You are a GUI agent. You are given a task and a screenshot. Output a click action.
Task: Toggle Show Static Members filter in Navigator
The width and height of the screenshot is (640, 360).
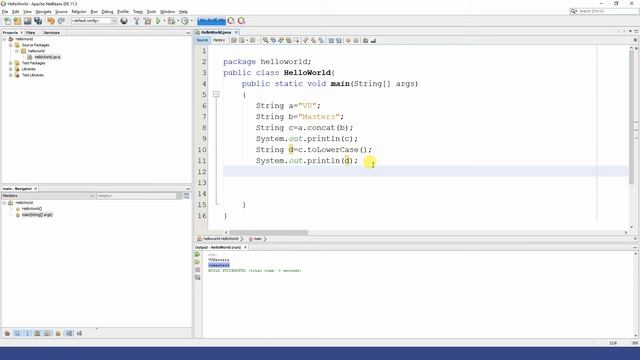coord(27,333)
